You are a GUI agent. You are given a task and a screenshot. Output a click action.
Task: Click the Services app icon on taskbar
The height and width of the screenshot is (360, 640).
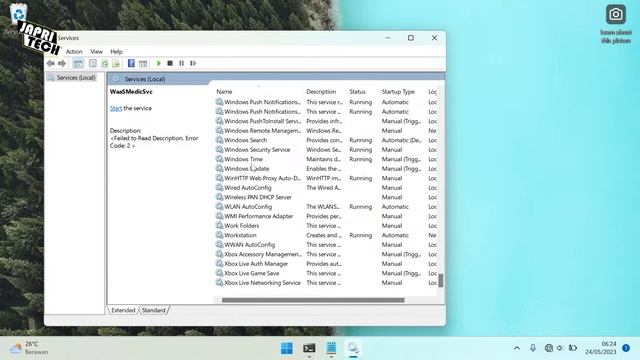point(353,348)
